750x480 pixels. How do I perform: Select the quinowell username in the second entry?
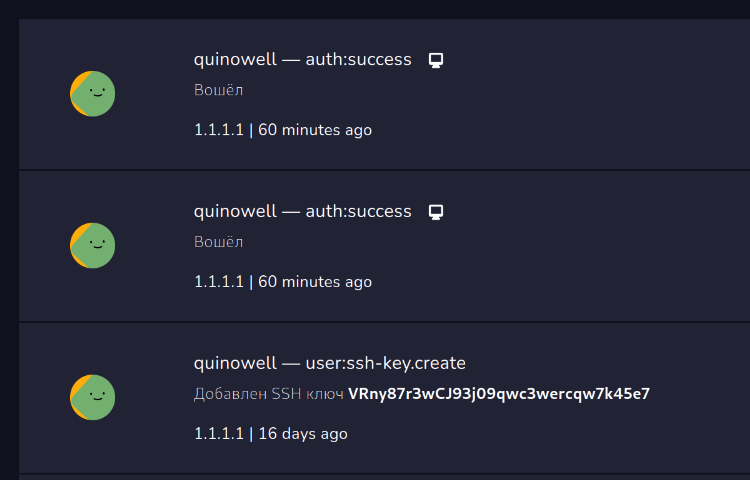click(233, 212)
